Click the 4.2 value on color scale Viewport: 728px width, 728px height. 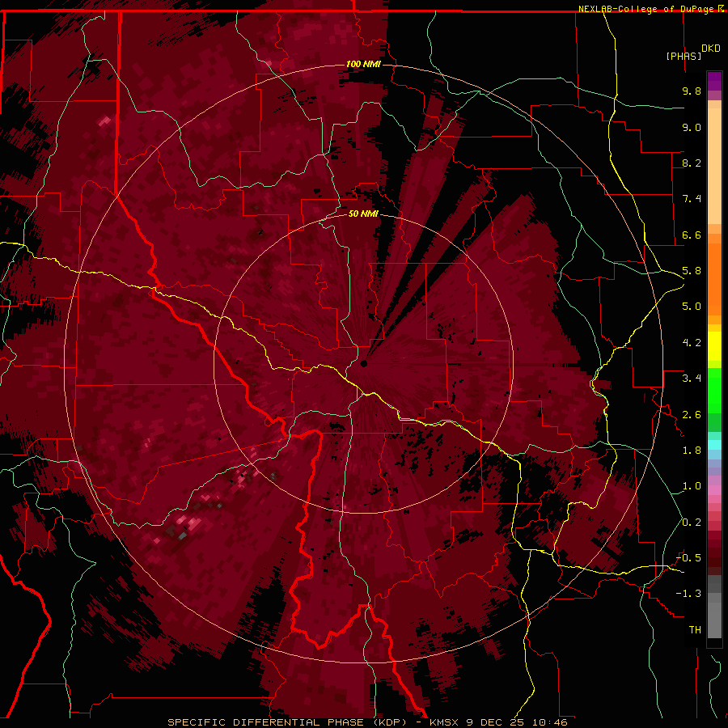tap(692, 343)
